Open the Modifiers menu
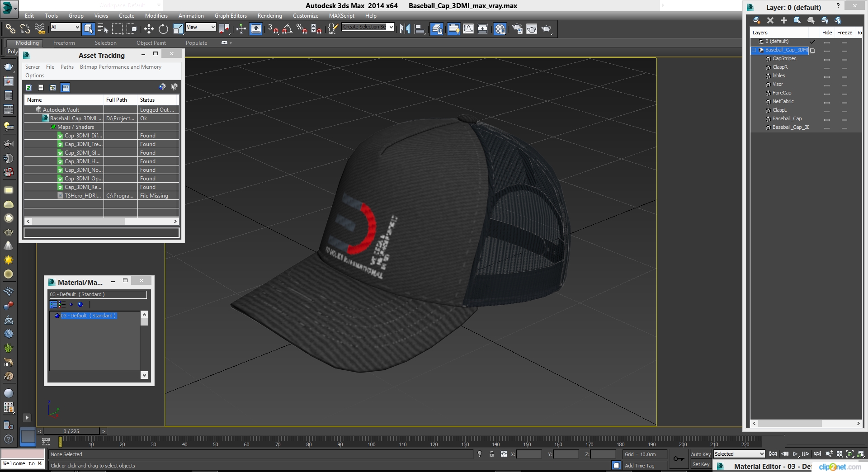 click(156, 16)
